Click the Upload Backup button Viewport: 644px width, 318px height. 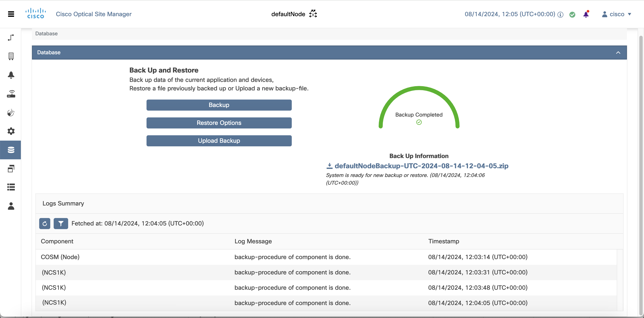pyautogui.click(x=219, y=141)
